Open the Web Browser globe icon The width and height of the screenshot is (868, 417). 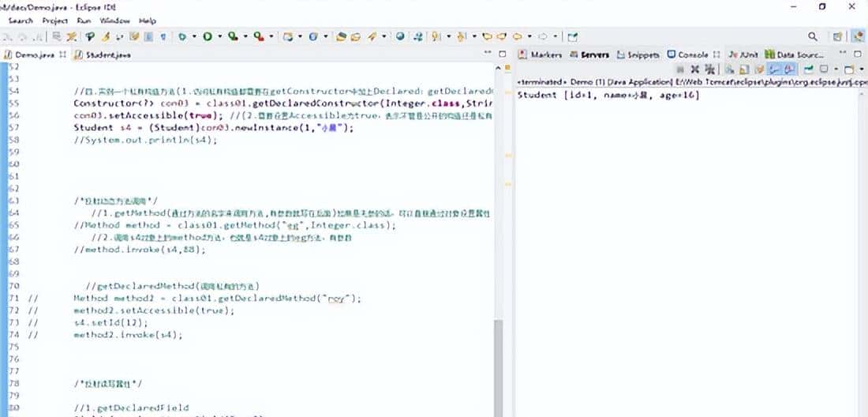400,36
